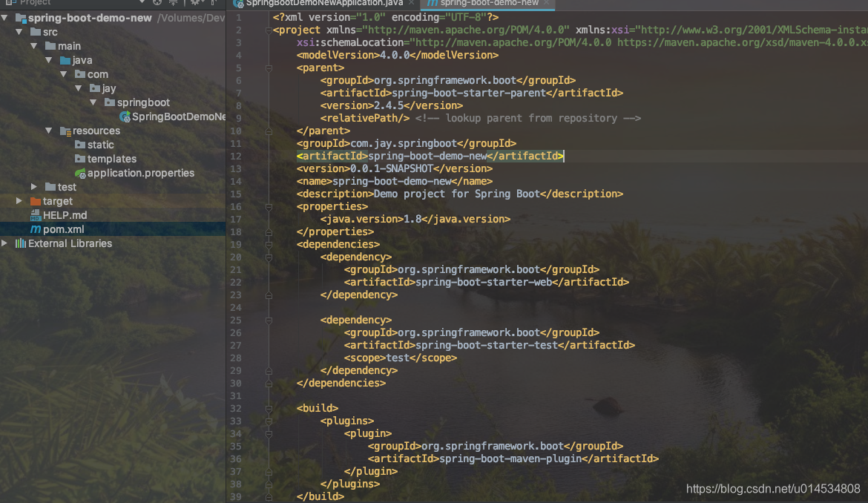Click the groupId com.jay.springboot line
Viewport: 868px width, 503px height.
pos(407,144)
